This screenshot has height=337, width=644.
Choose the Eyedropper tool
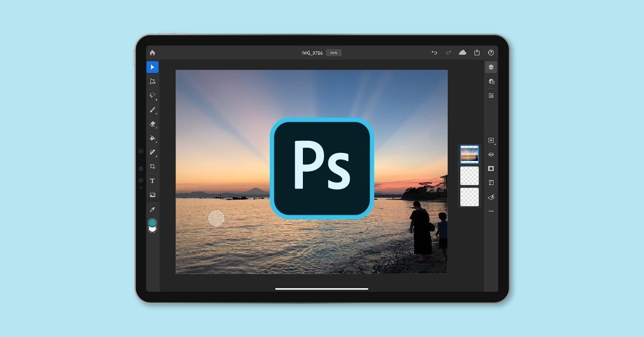click(152, 209)
